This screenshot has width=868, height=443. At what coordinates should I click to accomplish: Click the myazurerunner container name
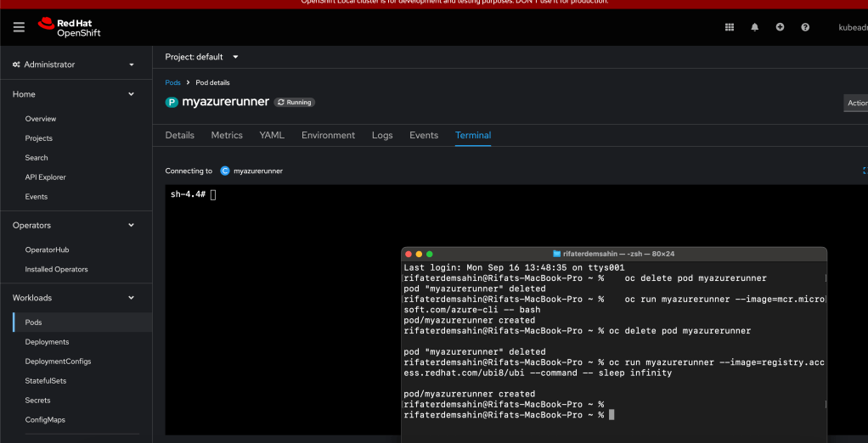coord(258,171)
